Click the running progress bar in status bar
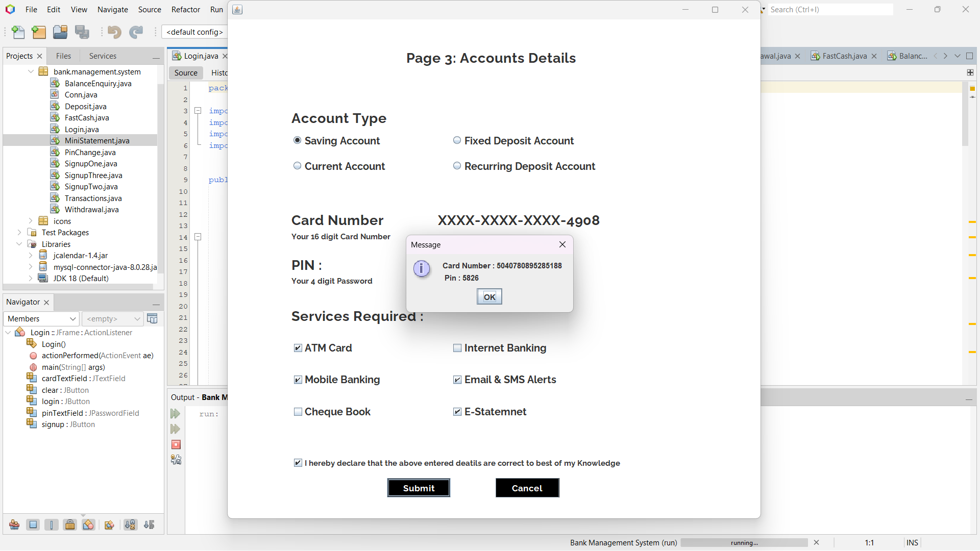 744,542
